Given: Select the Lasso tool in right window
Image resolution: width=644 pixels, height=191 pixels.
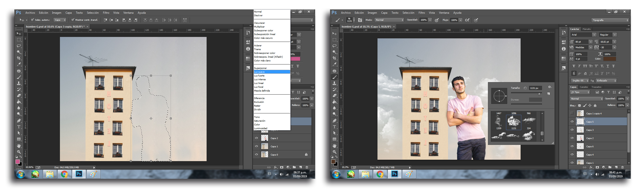Looking at the screenshot, I should point(334,46).
